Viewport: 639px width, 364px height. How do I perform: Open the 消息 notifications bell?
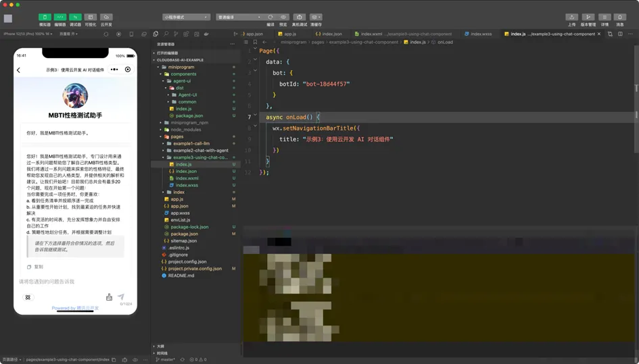(620, 17)
